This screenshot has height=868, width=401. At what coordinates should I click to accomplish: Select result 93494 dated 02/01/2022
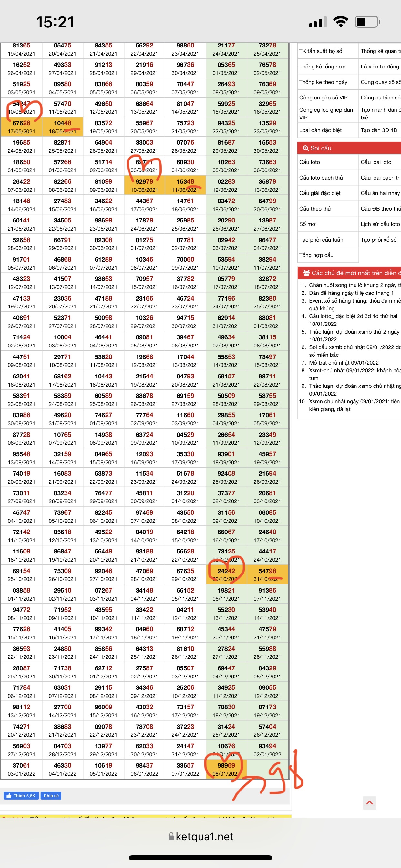267,750
